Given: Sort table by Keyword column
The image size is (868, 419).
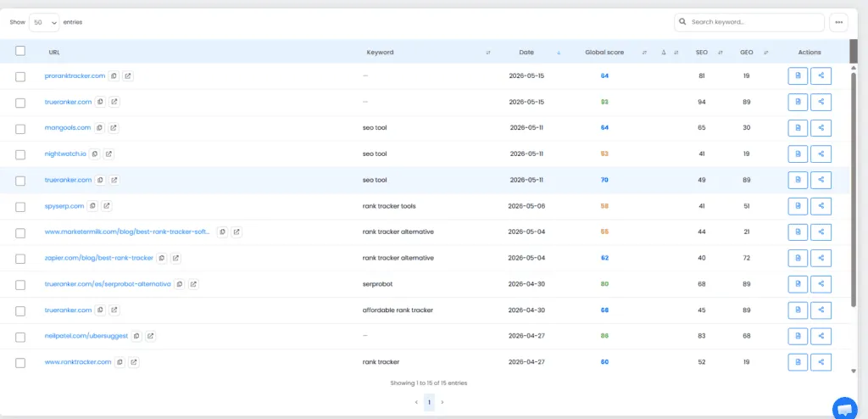Looking at the screenshot, I should pos(488,53).
